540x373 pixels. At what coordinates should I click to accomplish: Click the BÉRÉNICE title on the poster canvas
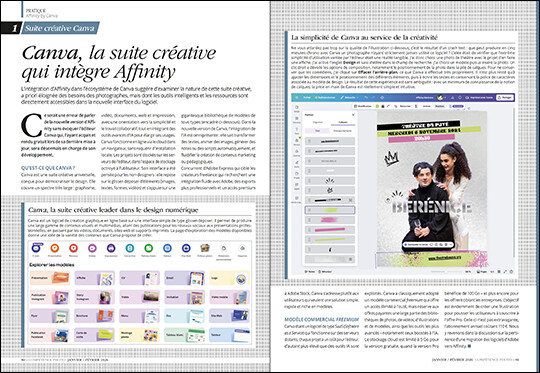tap(432, 207)
